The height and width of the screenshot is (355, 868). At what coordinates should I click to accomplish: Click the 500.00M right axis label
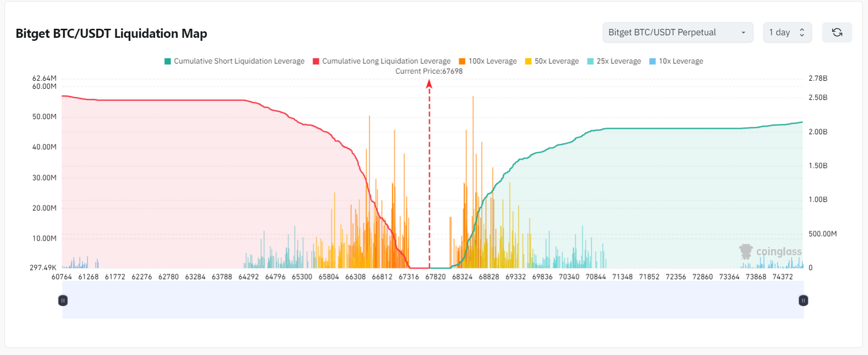[823, 234]
